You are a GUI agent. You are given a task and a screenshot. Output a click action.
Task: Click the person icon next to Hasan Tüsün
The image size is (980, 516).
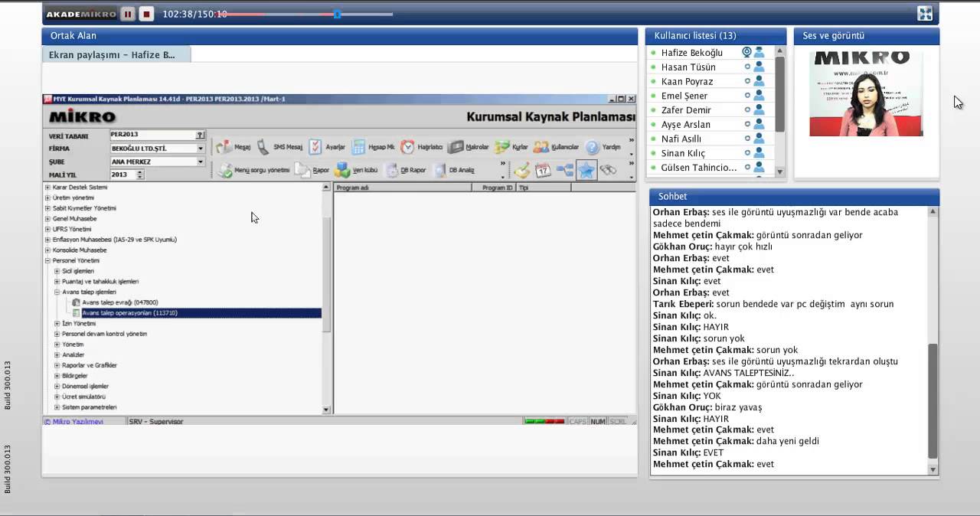pos(759,67)
